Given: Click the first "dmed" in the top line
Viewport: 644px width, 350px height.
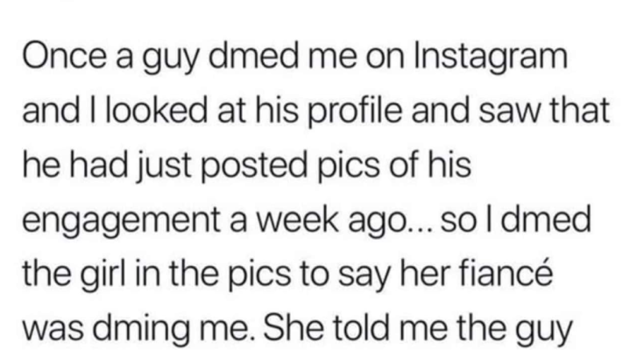Looking at the screenshot, I should pyautogui.click(x=252, y=55).
